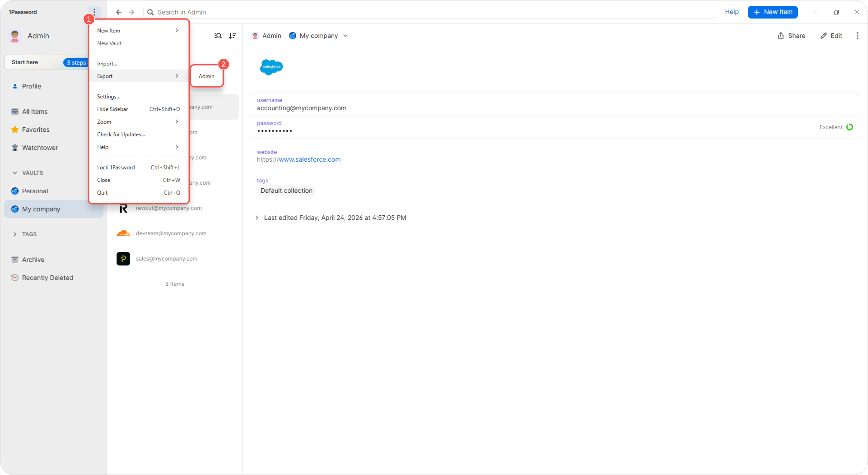This screenshot has height=475, width=868.
Task: Open the 1Password three-dot main menu
Action: 94,12
